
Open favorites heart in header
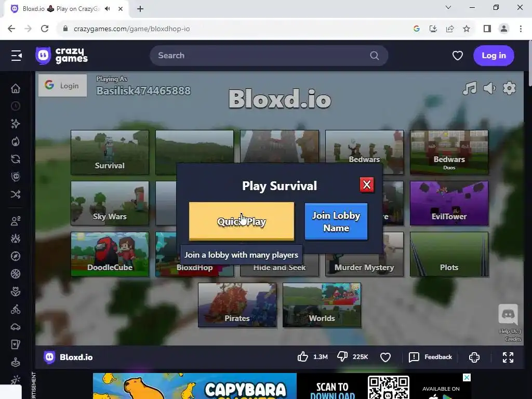(457, 56)
